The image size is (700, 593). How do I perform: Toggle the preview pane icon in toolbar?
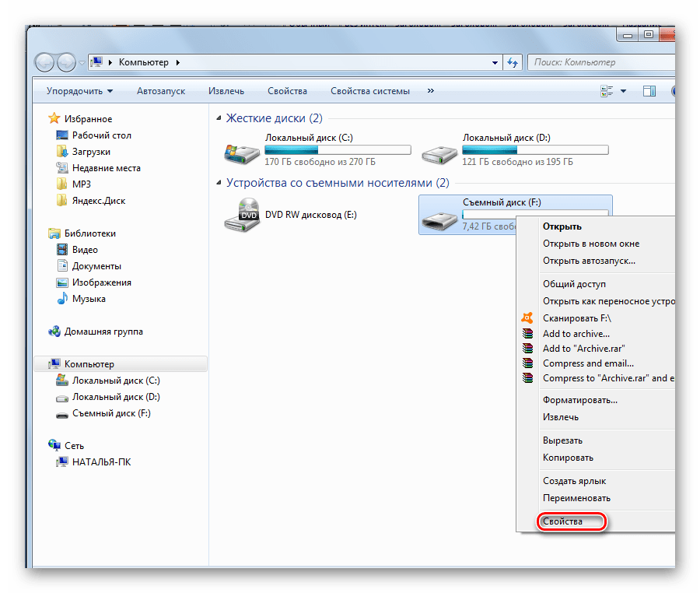pyautogui.click(x=649, y=91)
